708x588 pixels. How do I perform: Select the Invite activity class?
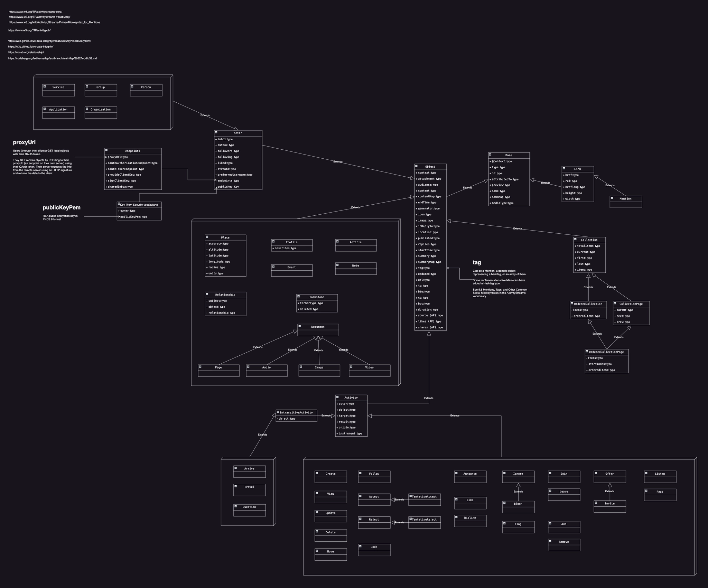[610, 506]
